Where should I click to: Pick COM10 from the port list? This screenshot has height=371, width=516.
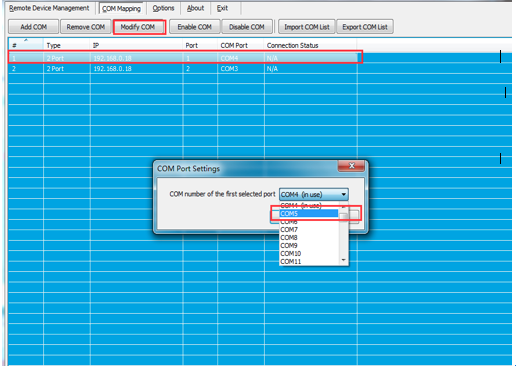tap(309, 254)
